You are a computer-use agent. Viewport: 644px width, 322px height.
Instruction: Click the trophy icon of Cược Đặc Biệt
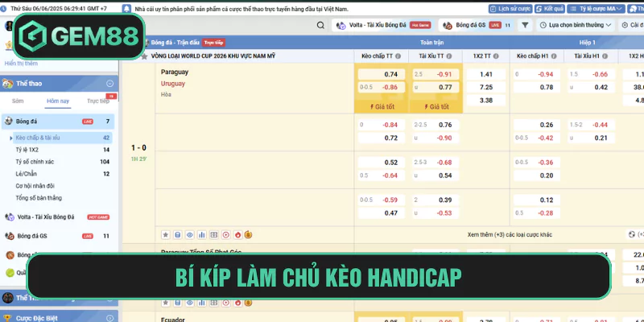[8, 318]
